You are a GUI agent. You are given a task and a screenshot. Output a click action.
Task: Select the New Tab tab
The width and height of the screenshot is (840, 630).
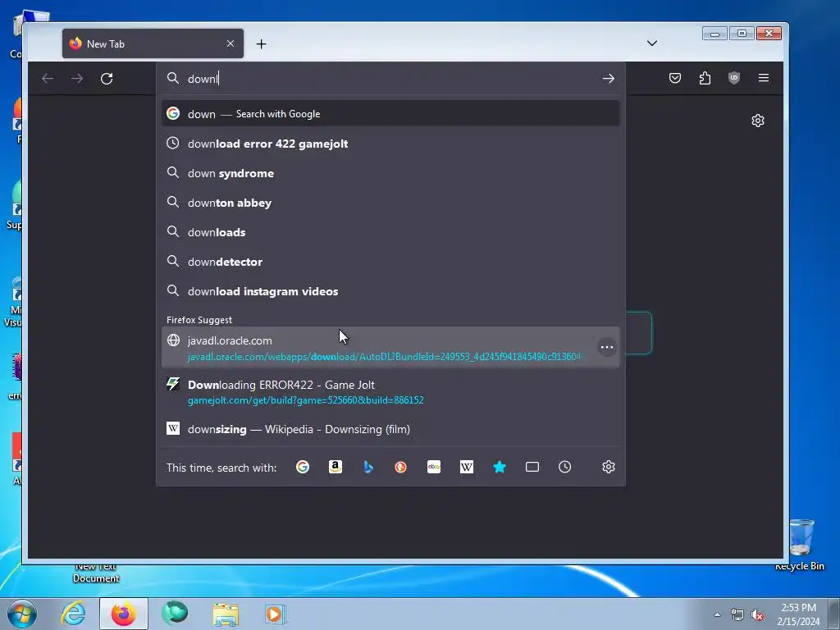[x=153, y=43]
